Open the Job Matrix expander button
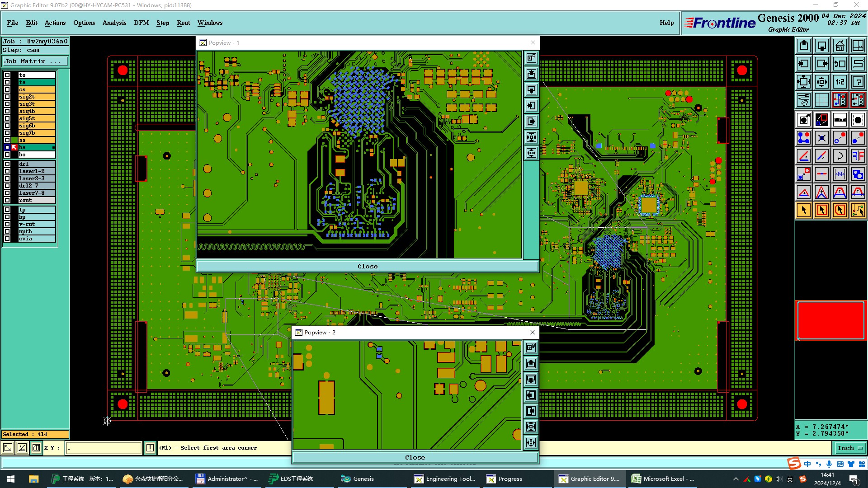868x488 pixels. (35, 61)
